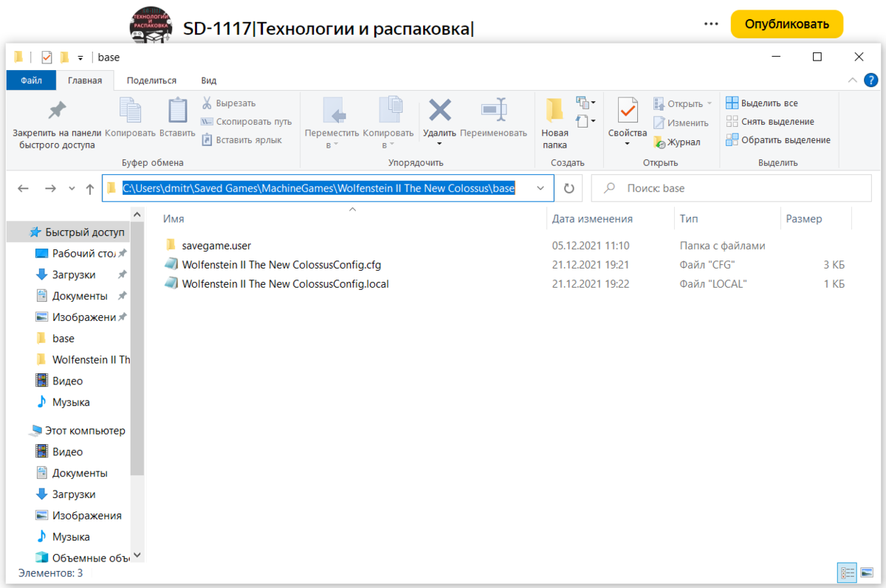This screenshot has width=886, height=588.
Task: Refresh the base folder
Action: [569, 188]
